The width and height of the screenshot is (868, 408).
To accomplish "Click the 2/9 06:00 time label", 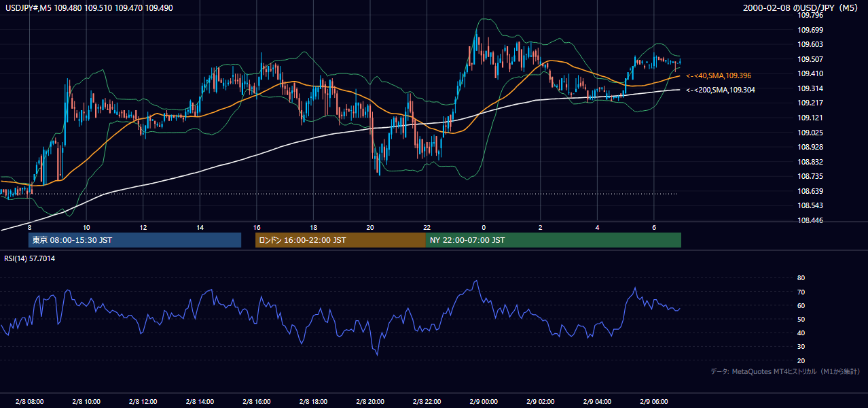I will pos(654,401).
